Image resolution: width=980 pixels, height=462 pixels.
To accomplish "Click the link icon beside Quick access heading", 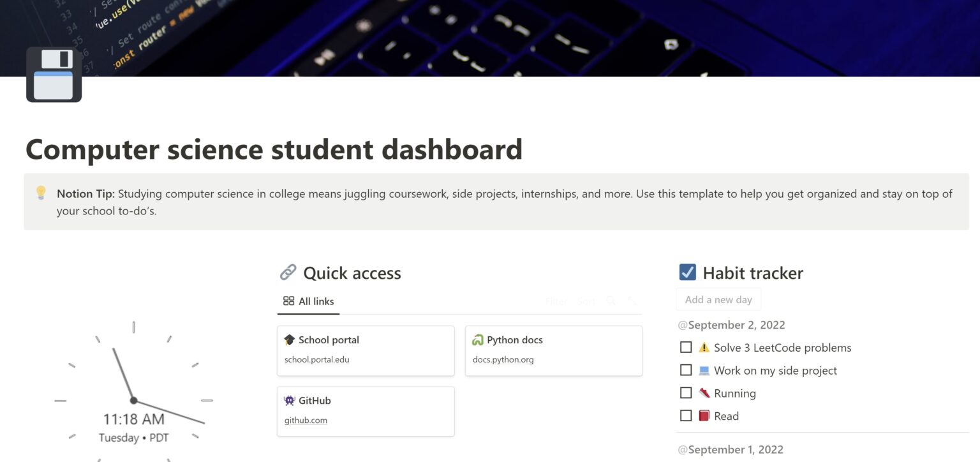I will (288, 272).
